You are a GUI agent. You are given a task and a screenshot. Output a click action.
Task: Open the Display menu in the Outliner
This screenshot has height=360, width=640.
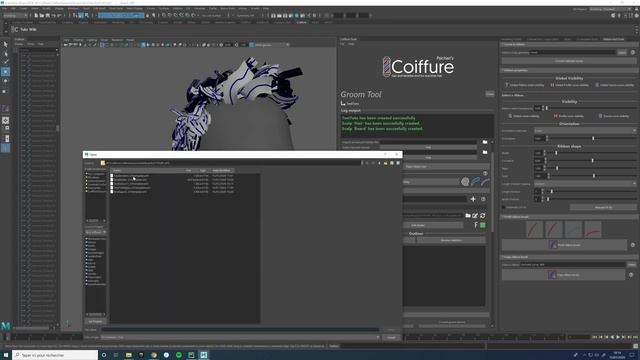19,44
